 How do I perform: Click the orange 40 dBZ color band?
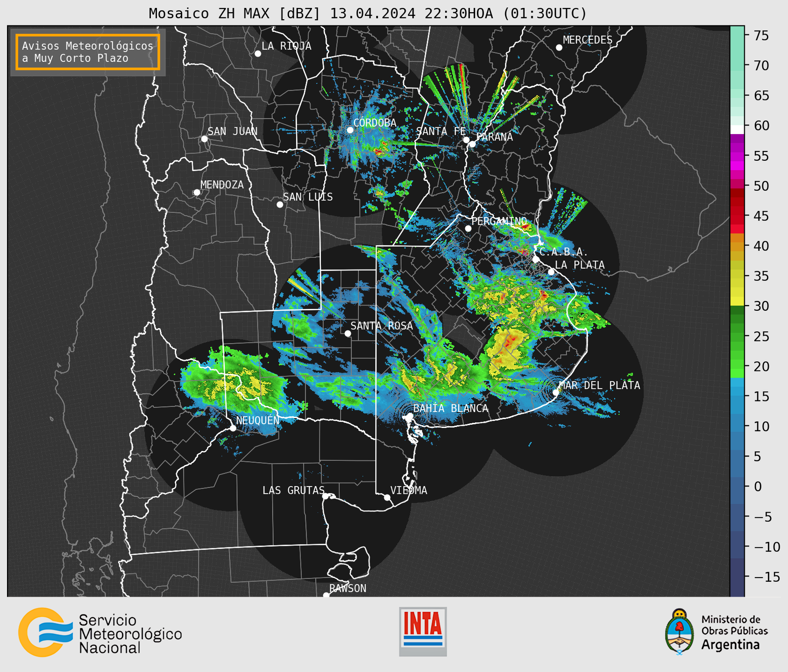tap(737, 246)
